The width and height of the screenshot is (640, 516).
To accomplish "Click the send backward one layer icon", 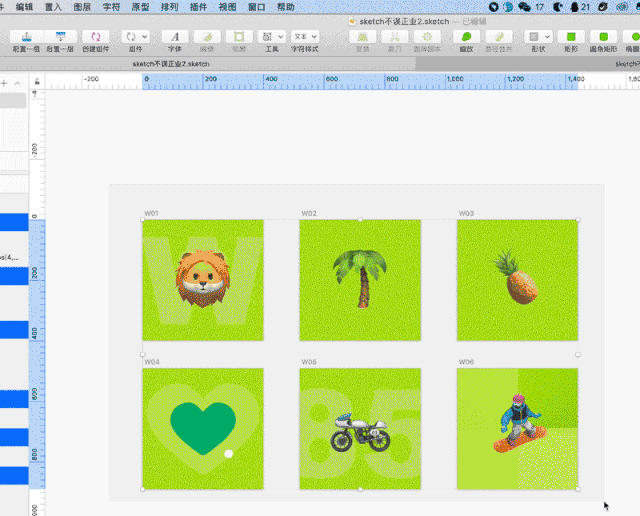I will pyautogui.click(x=60, y=37).
